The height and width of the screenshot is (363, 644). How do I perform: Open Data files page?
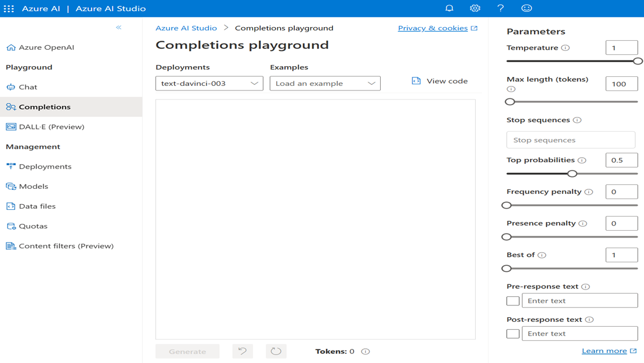[31, 206]
